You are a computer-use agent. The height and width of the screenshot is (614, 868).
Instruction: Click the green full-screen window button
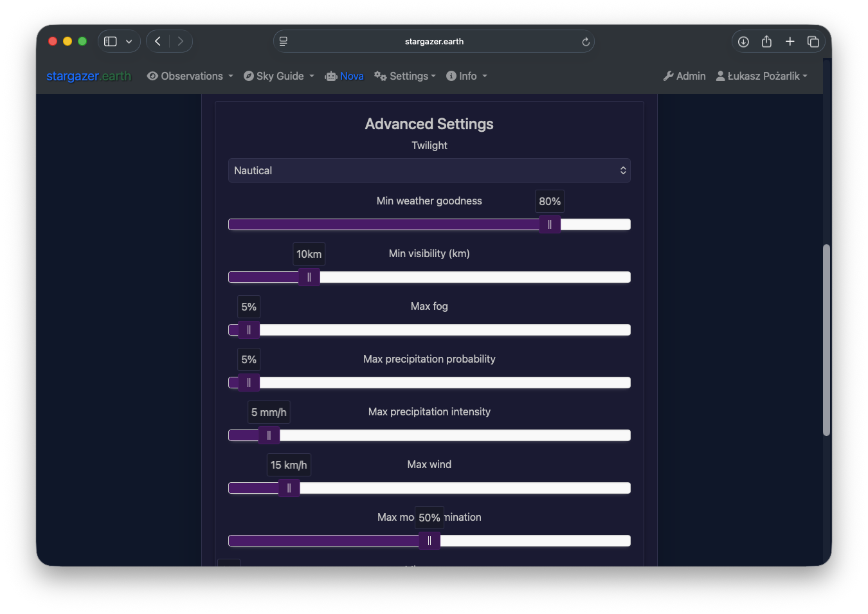pos(82,41)
